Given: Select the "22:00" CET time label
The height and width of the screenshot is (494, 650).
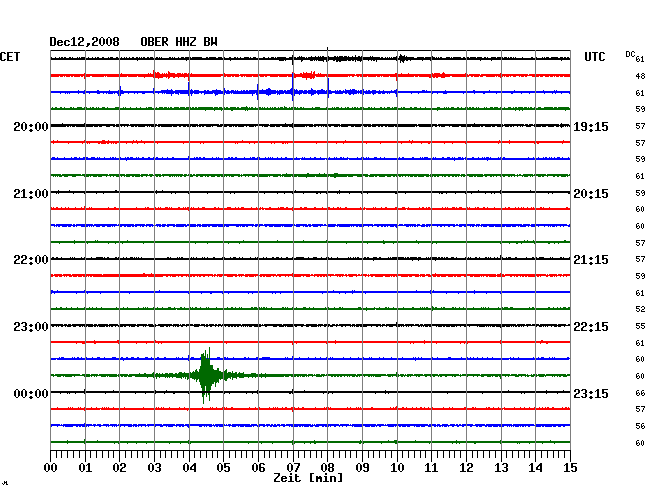Looking at the screenshot, I should pyautogui.click(x=31, y=260).
